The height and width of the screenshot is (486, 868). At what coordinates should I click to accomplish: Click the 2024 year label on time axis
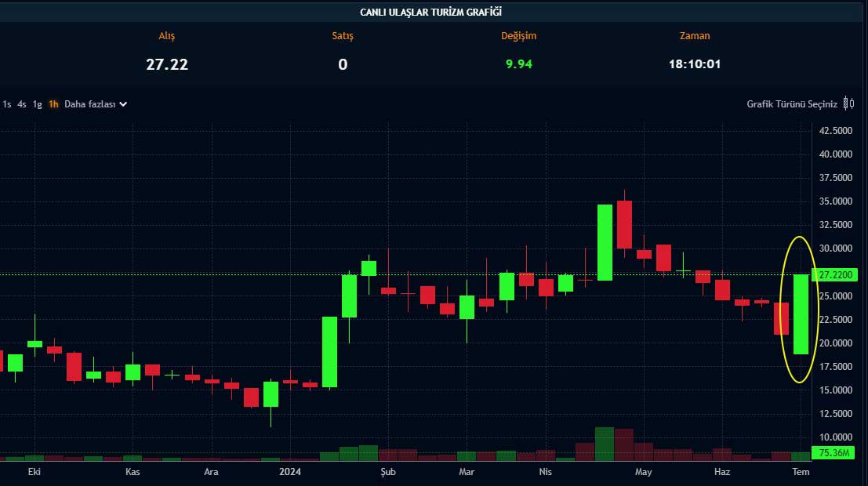click(290, 472)
